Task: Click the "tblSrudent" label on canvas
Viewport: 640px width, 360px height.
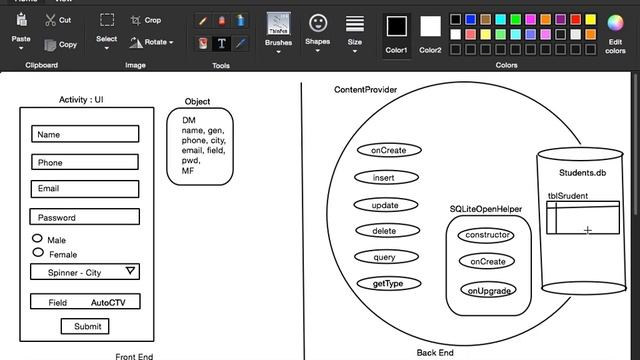Action: pos(568,196)
